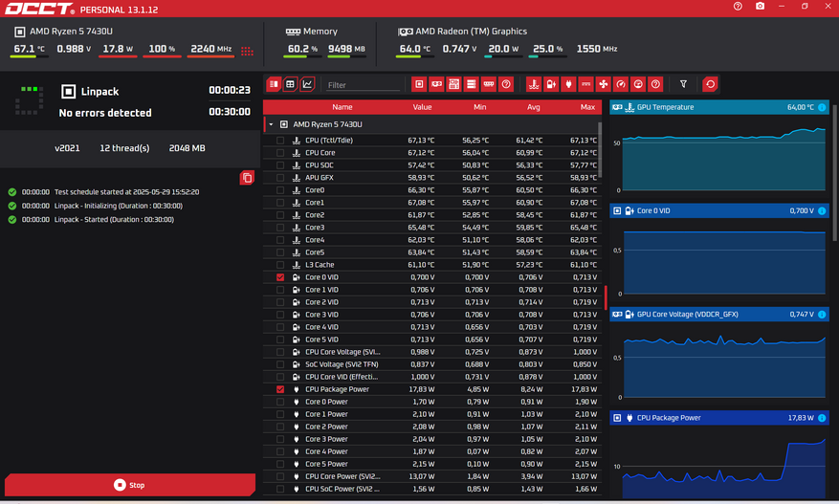Sort by the Avg column header
This screenshot has width=839, height=504.
(x=534, y=107)
